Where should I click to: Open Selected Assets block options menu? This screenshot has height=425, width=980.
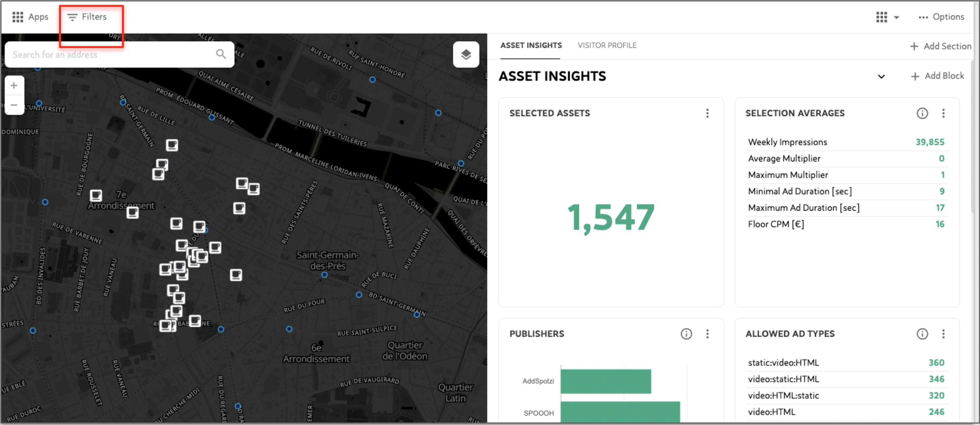pyautogui.click(x=707, y=113)
